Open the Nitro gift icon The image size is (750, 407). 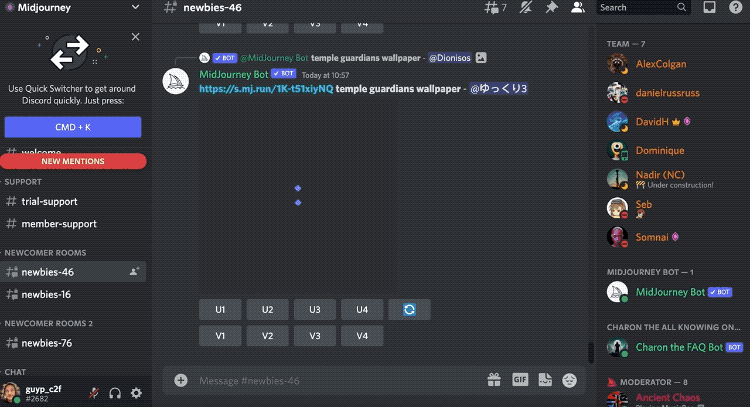[x=494, y=380]
